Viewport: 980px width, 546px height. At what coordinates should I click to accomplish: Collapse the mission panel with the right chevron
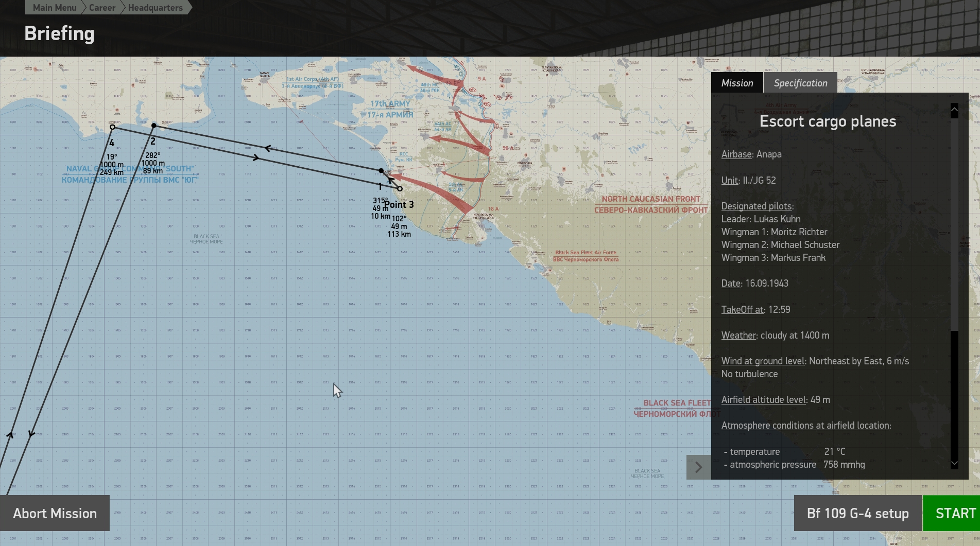point(698,467)
